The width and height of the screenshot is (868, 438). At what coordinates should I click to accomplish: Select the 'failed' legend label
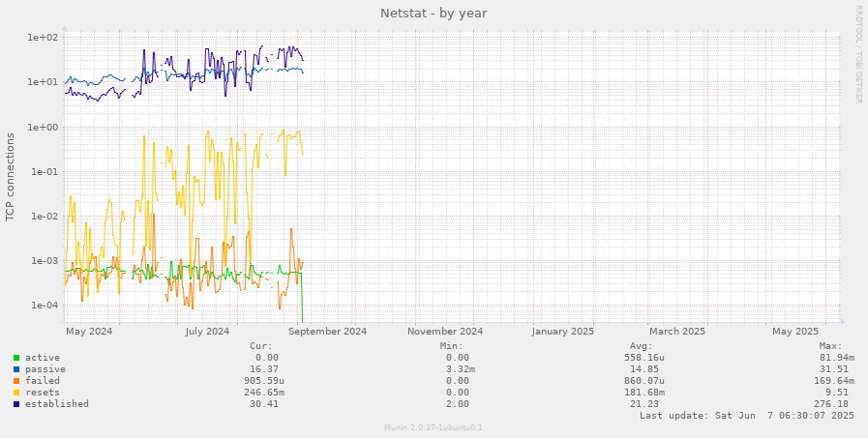coord(42,381)
